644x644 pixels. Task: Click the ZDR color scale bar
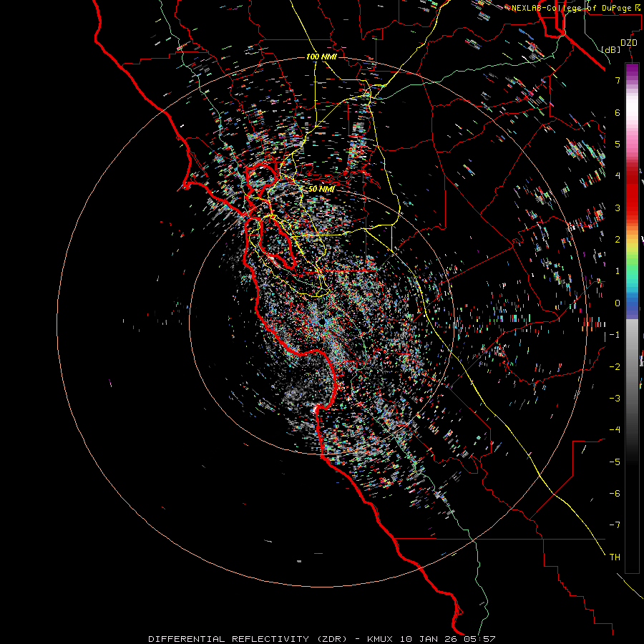632,318
